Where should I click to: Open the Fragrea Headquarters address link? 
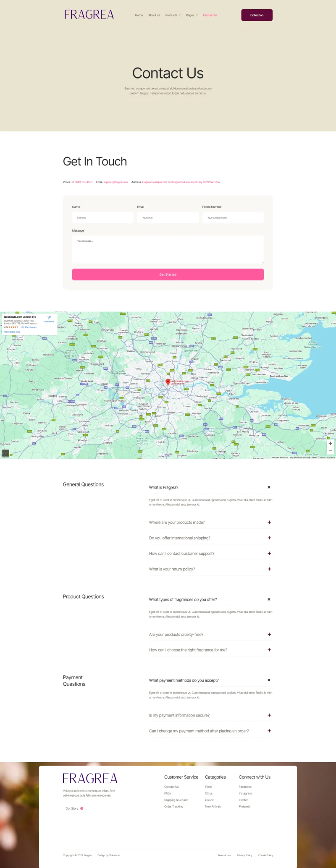click(181, 182)
